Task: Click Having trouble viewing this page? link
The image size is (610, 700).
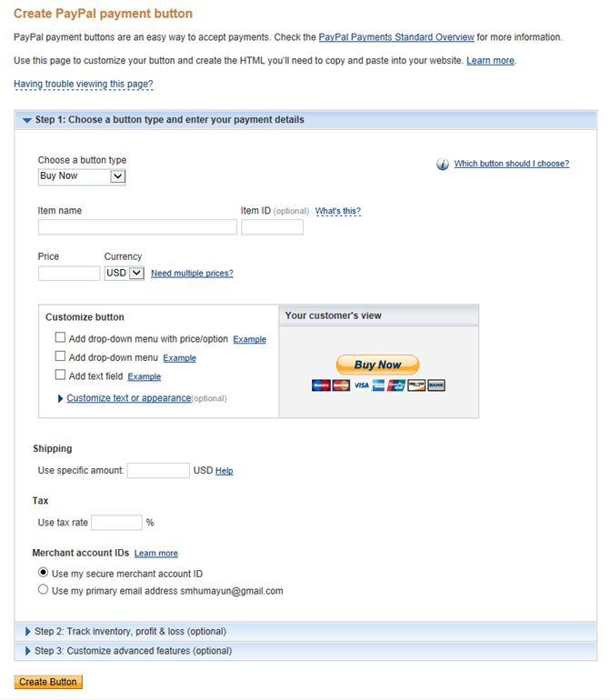Action: 84,85
